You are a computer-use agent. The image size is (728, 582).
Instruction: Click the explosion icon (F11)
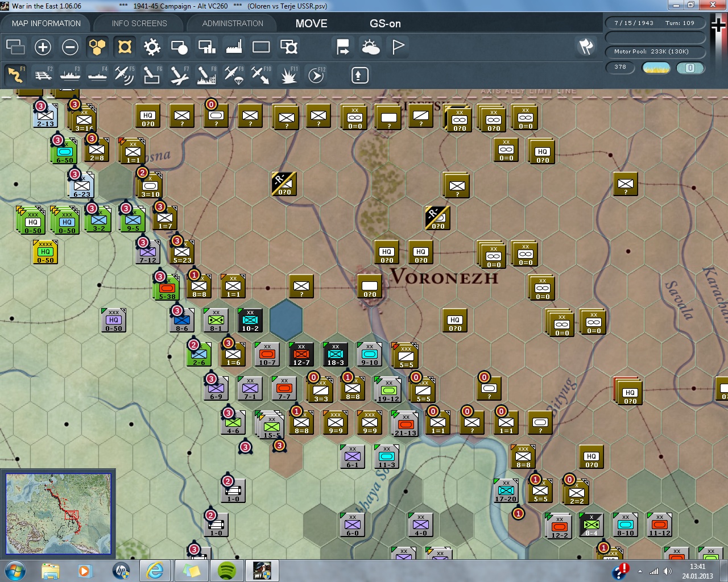tap(288, 75)
